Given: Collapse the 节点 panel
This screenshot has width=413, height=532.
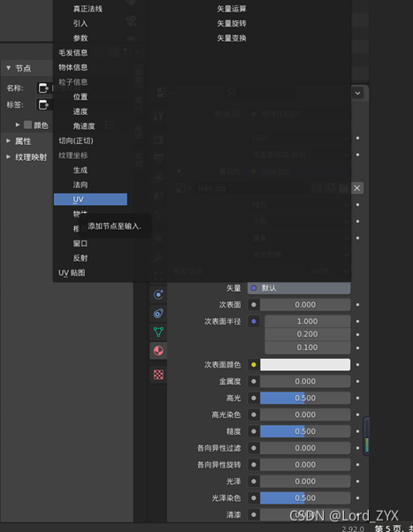Looking at the screenshot, I should click(9, 68).
